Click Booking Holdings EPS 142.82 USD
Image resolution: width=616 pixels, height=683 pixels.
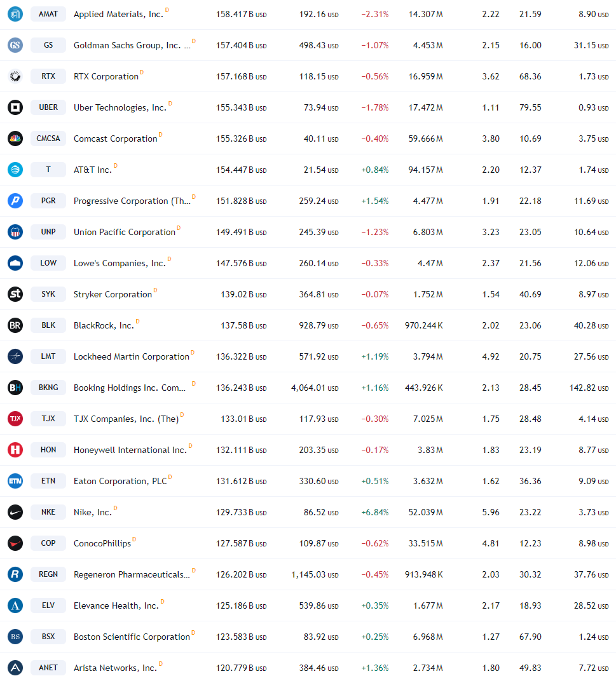(x=589, y=388)
